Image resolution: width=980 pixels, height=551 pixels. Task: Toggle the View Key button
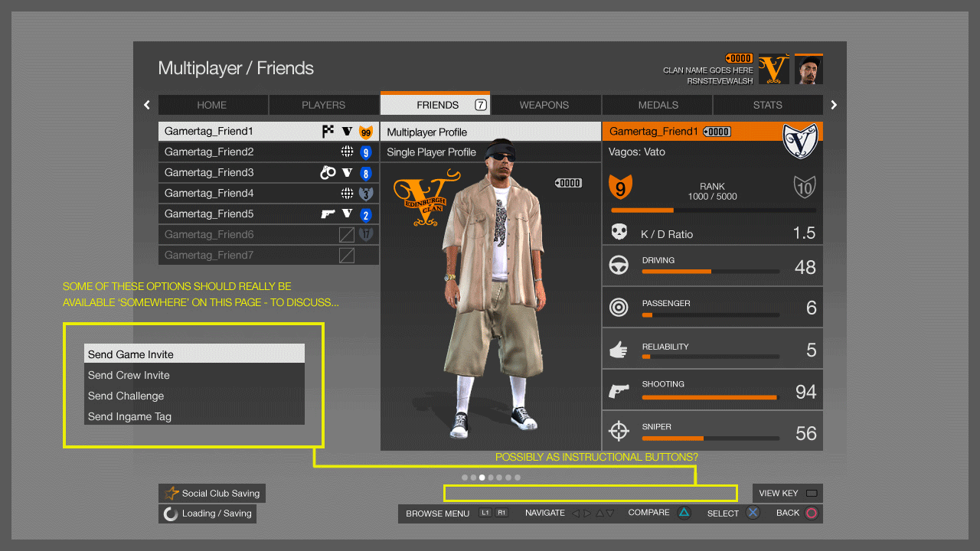point(788,494)
